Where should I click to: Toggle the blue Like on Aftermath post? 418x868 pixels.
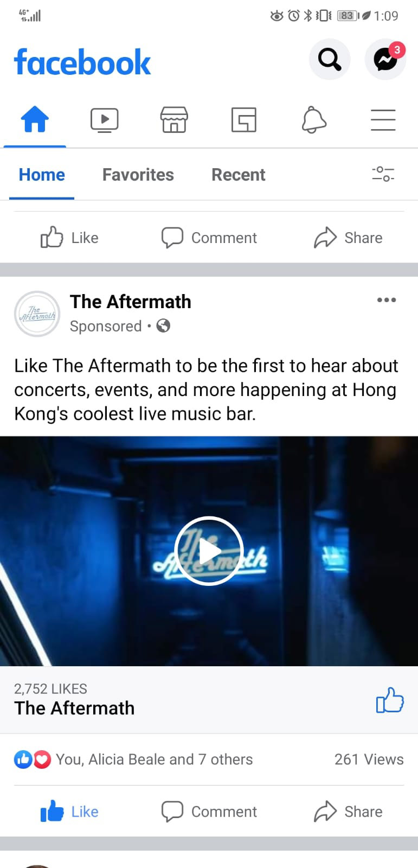70,812
